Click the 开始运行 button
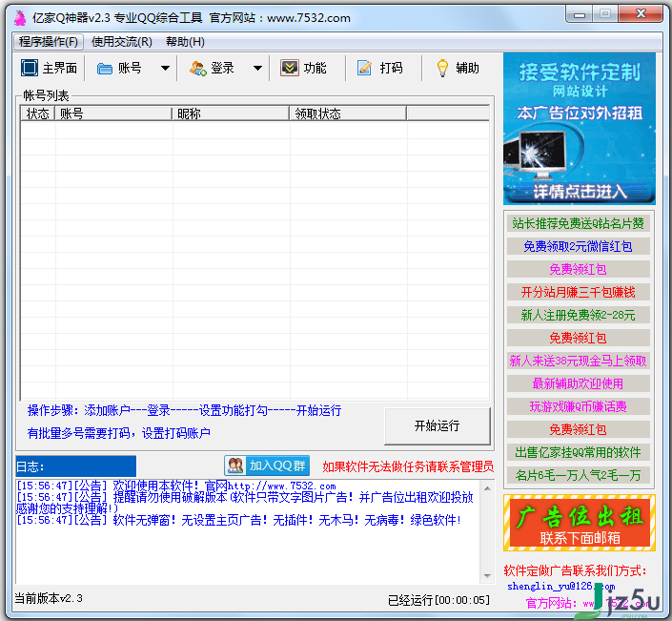Screen dimensions: 672x621 coord(438,425)
